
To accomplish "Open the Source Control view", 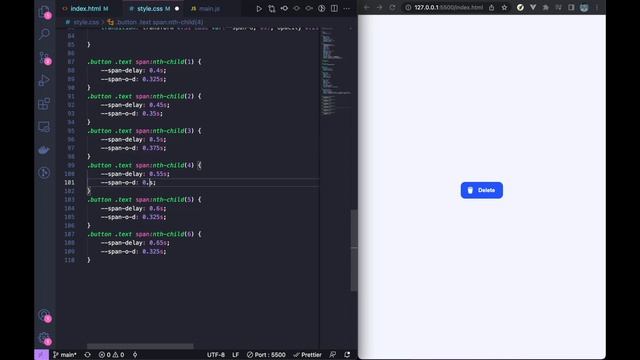I will tap(44, 58).
